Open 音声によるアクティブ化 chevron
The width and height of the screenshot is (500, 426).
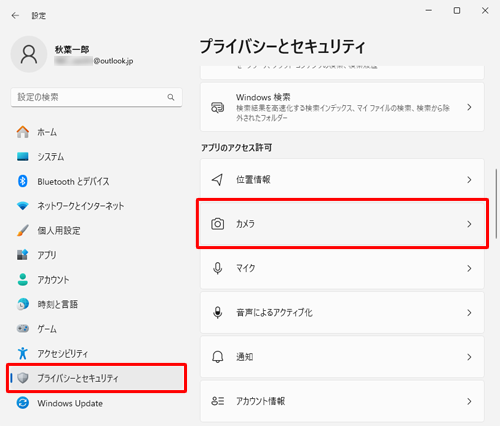[469, 313]
